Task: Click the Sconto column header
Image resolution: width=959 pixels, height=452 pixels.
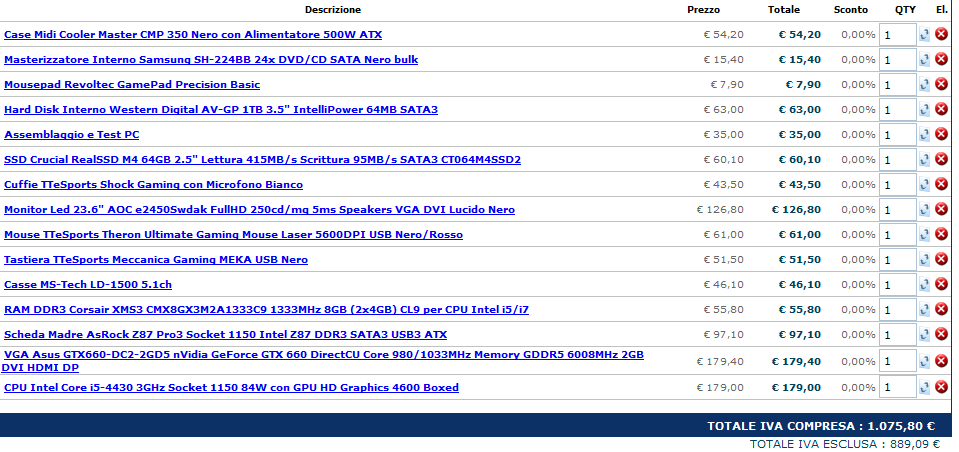Action: (x=851, y=10)
